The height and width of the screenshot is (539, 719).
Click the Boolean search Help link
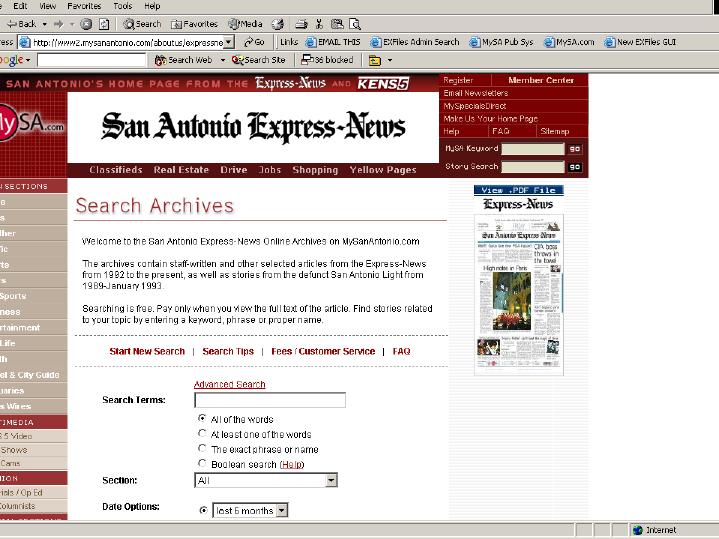[292, 464]
